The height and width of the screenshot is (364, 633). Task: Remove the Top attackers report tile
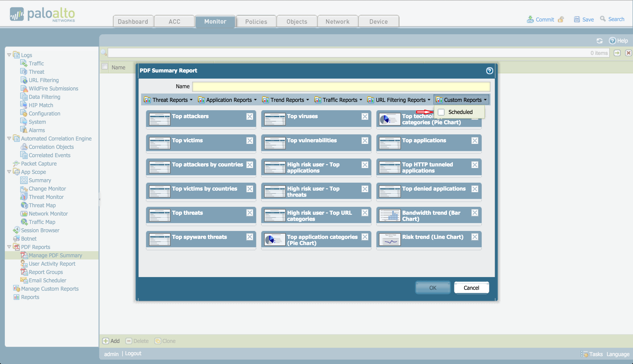[249, 117]
